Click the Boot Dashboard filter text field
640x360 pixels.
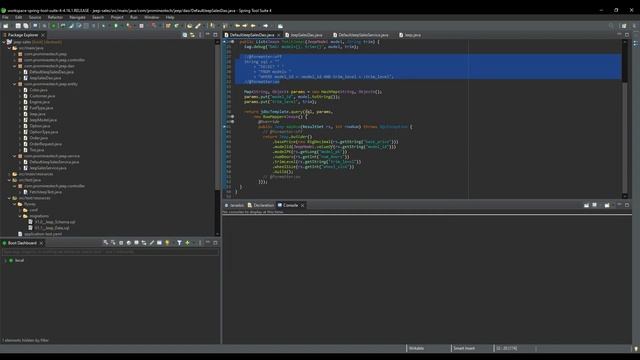[x=110, y=252]
